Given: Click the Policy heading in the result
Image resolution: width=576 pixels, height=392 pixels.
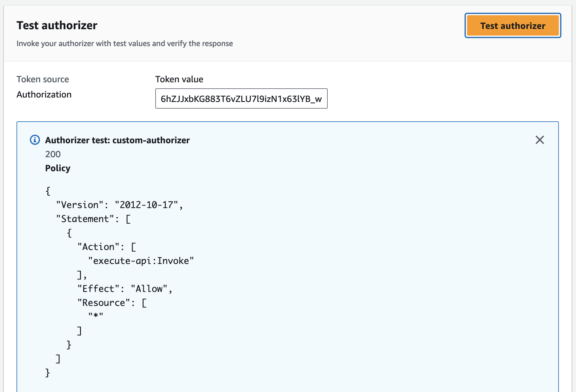Looking at the screenshot, I should [x=58, y=168].
